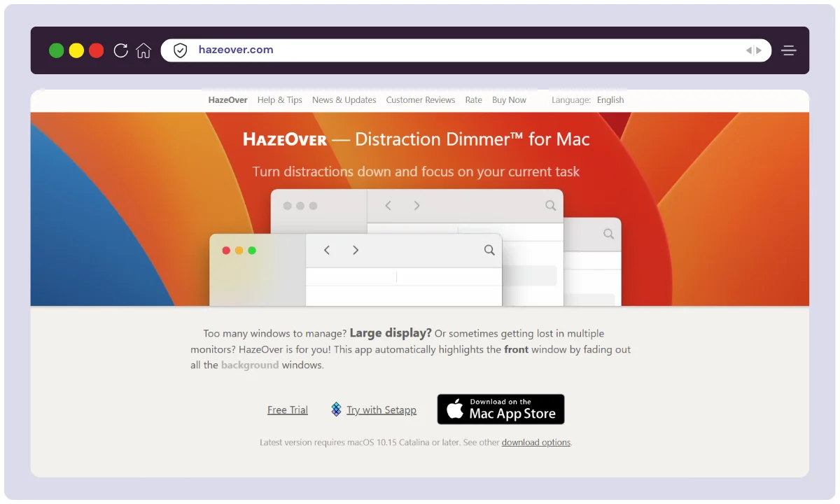
Task: Open the HazeOver nav item
Action: click(227, 100)
